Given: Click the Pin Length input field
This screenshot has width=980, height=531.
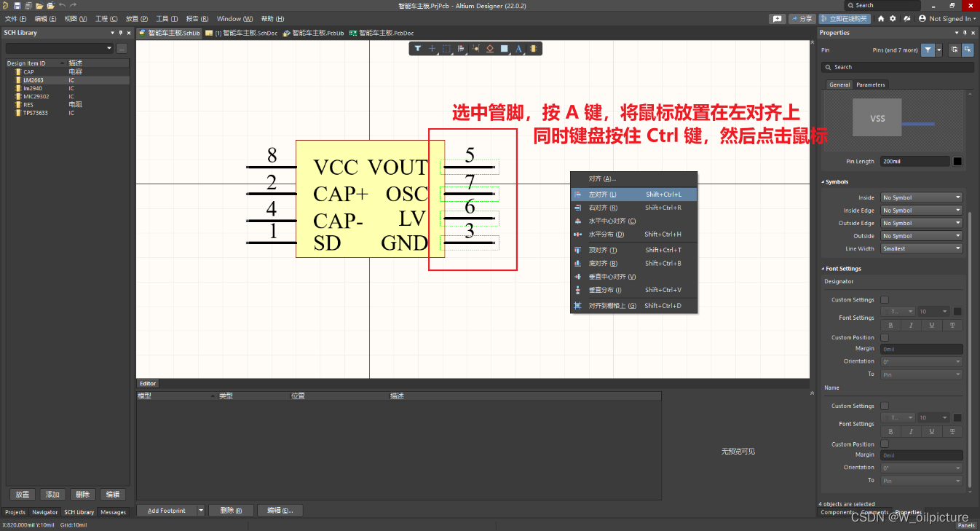Looking at the screenshot, I should pyautogui.click(x=915, y=161).
